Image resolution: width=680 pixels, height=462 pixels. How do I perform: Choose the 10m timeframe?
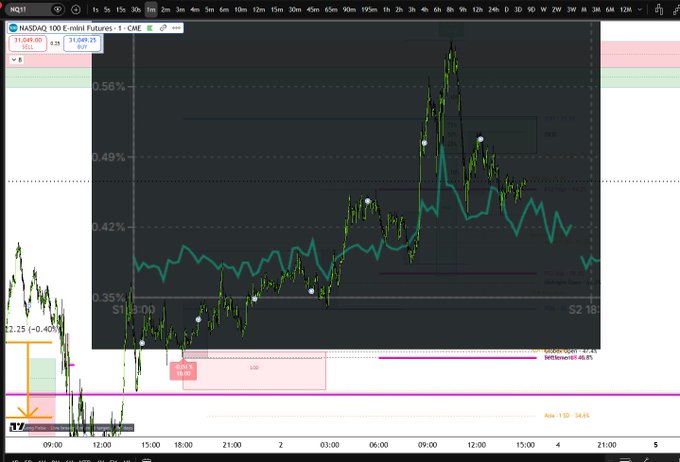click(x=240, y=9)
